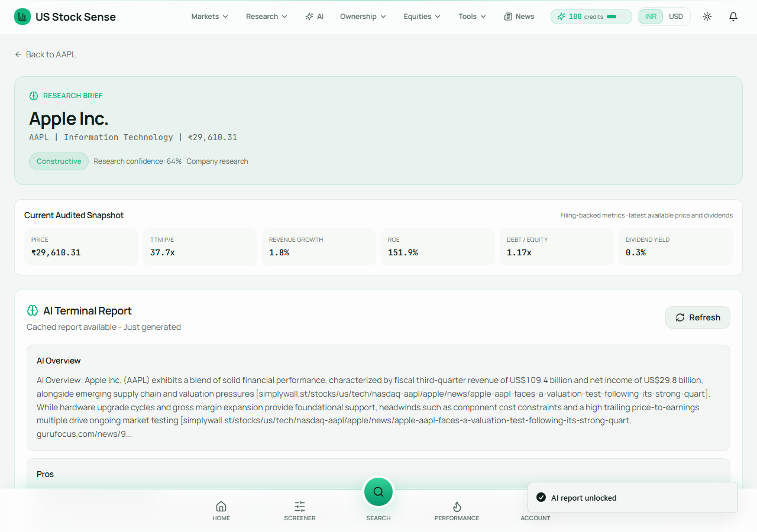Click the DIVIDEND YIELD 0.3% value
Image resolution: width=757 pixels, height=532 pixels.
(x=636, y=252)
